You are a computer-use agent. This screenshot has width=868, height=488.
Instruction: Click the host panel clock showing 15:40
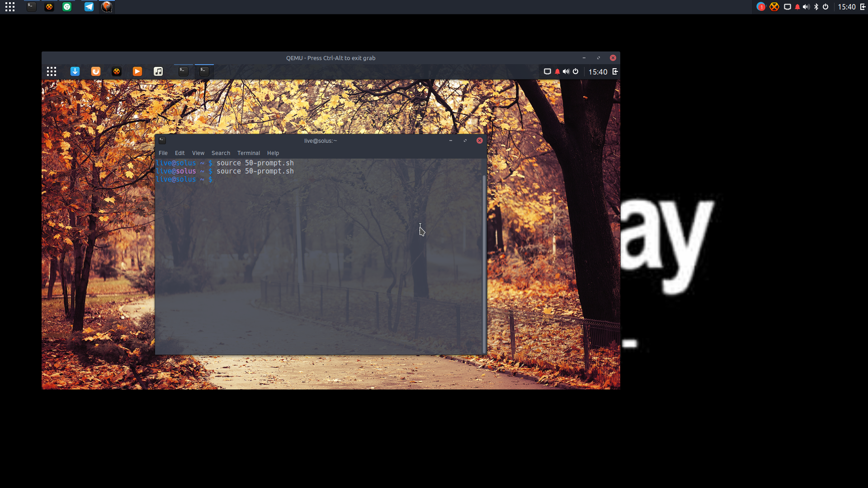pos(846,7)
